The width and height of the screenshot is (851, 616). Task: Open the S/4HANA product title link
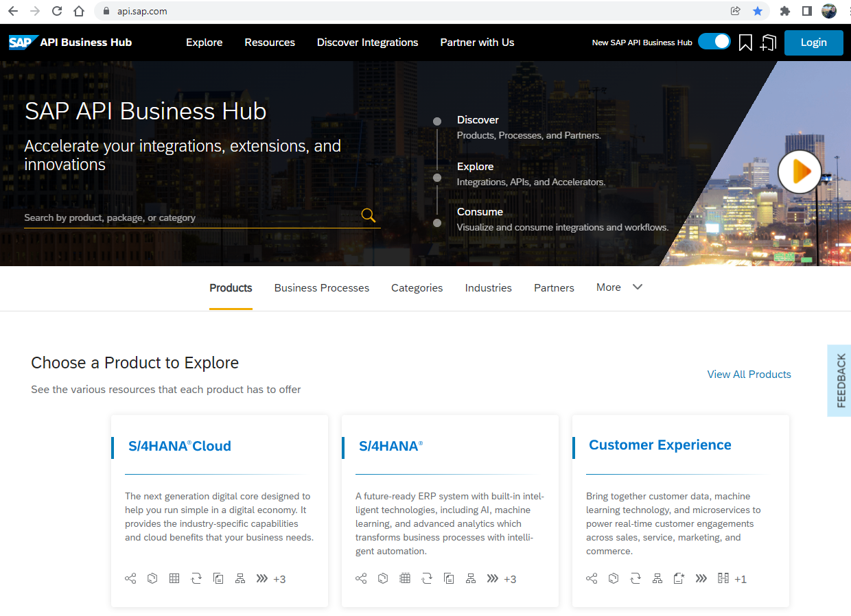click(x=391, y=446)
